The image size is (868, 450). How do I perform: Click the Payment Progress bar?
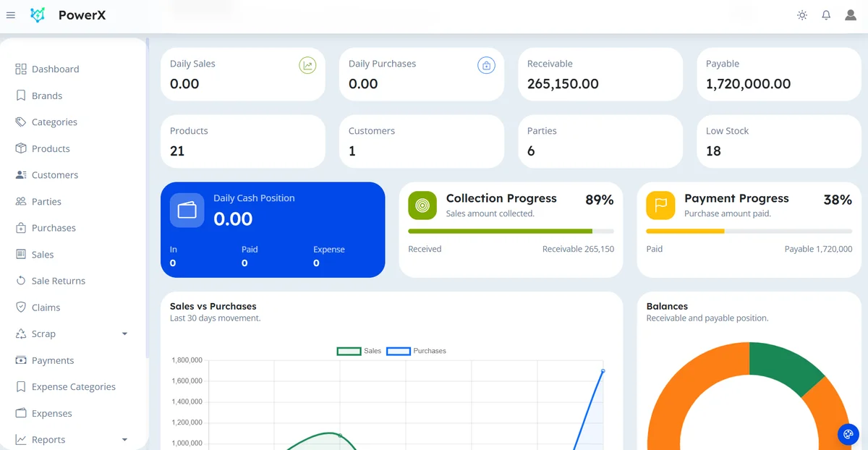pos(749,232)
